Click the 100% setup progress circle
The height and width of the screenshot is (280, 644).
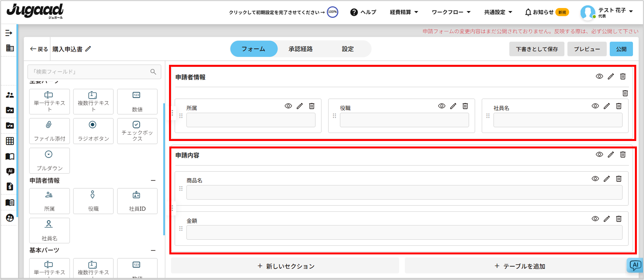coord(333,12)
